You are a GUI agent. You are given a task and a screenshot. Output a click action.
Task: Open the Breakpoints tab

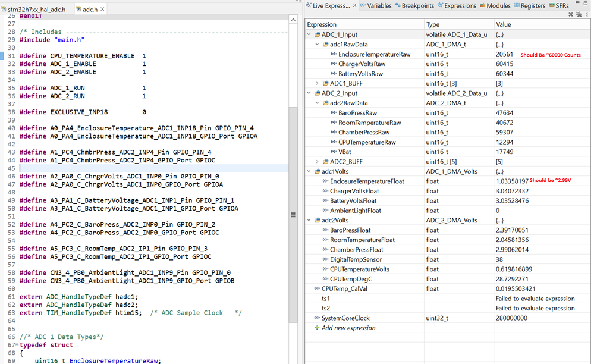pos(414,5)
